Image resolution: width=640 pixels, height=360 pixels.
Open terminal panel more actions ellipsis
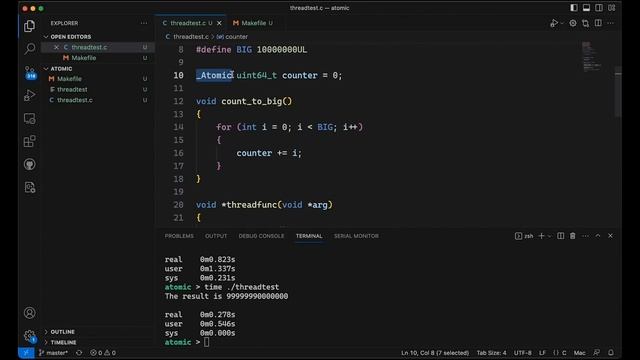tap(585, 236)
